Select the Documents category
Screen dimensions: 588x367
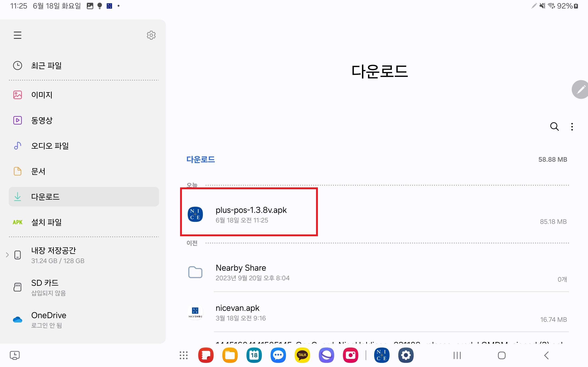point(38,171)
